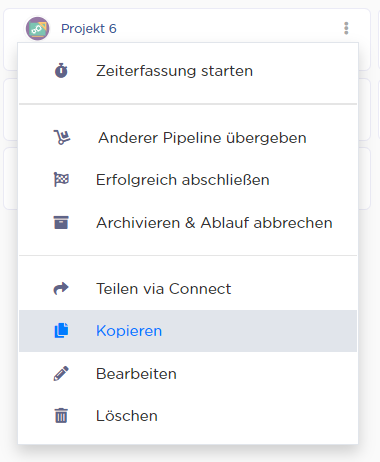Click the stopwatch icon for Zeiterfassung
This screenshot has width=380, height=462.
tap(61, 71)
